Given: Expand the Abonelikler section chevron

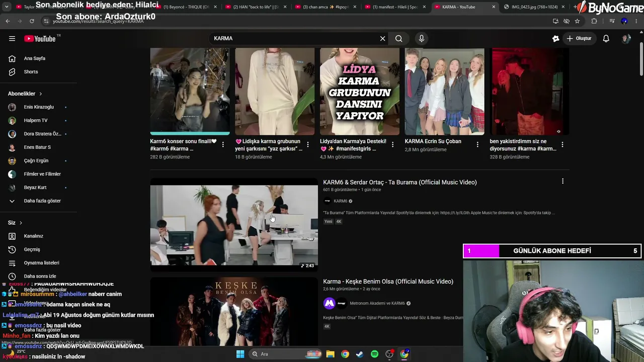Looking at the screenshot, I should pos(41,94).
